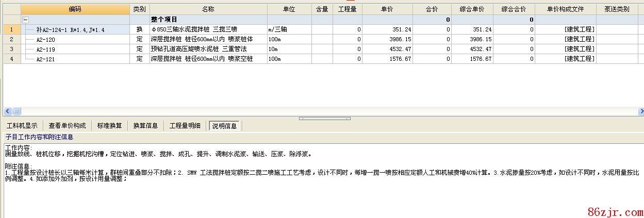
Task: Click the panel splitter grip bar
Action: click(x=324, y=119)
